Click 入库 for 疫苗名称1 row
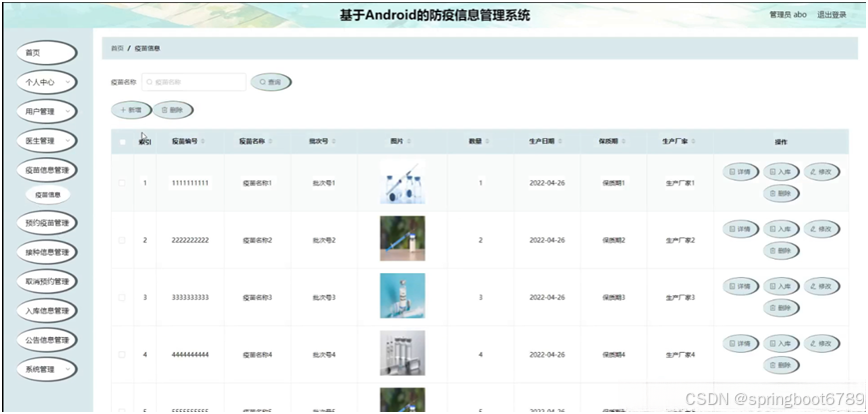The height and width of the screenshot is (414, 868). point(781,172)
